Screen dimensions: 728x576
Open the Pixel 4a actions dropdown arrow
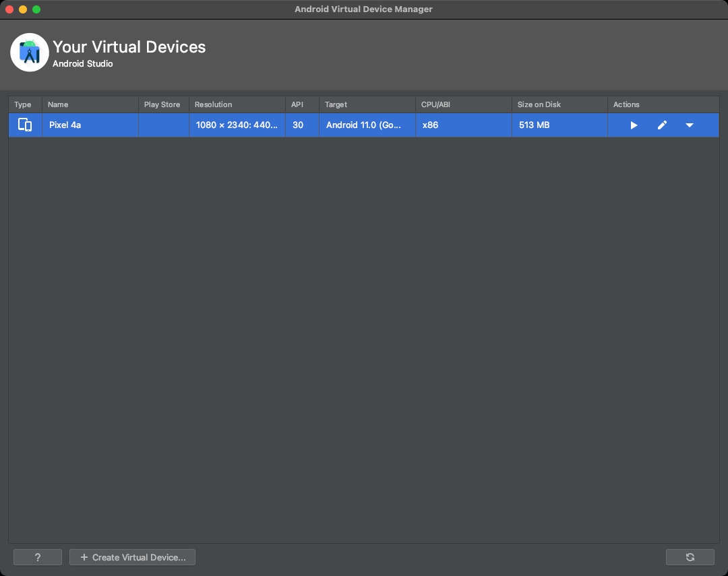click(690, 125)
